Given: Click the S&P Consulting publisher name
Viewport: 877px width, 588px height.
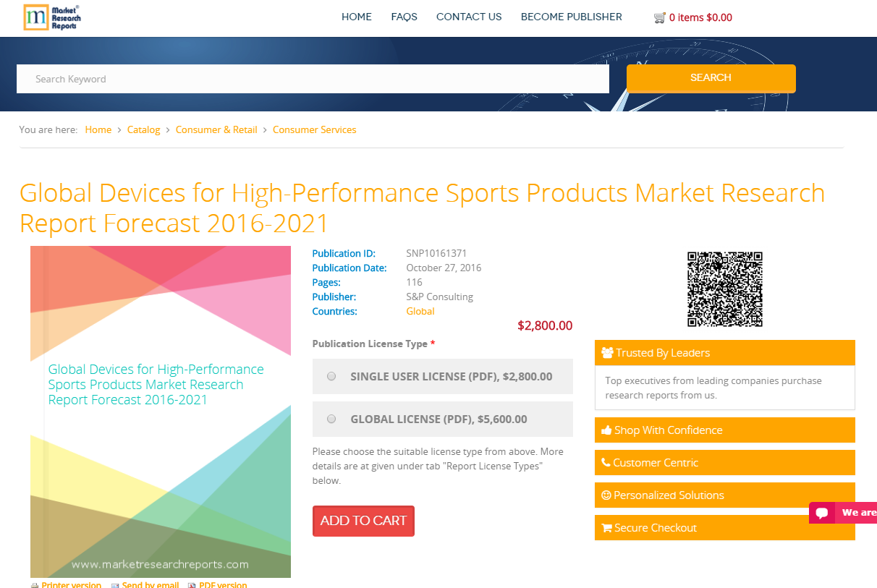Looking at the screenshot, I should (x=440, y=297).
